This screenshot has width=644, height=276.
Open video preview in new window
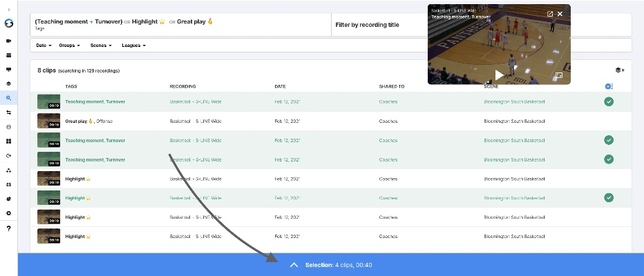coord(550,14)
